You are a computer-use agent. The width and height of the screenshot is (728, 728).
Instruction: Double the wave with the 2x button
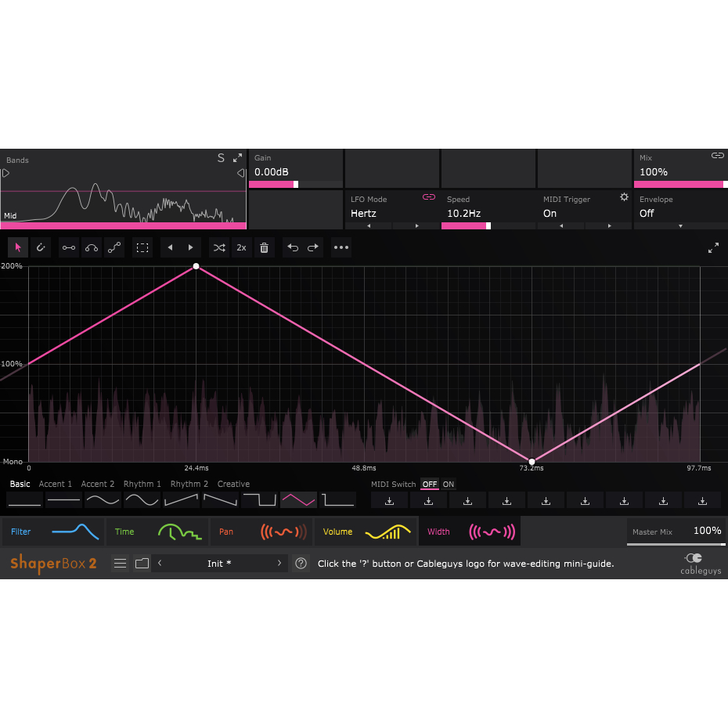241,247
